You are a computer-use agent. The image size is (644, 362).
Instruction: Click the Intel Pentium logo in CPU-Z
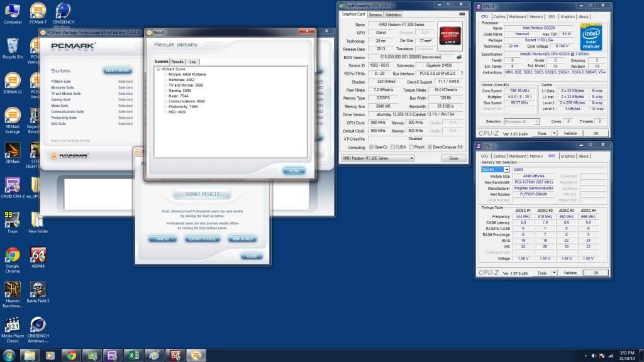(591, 37)
